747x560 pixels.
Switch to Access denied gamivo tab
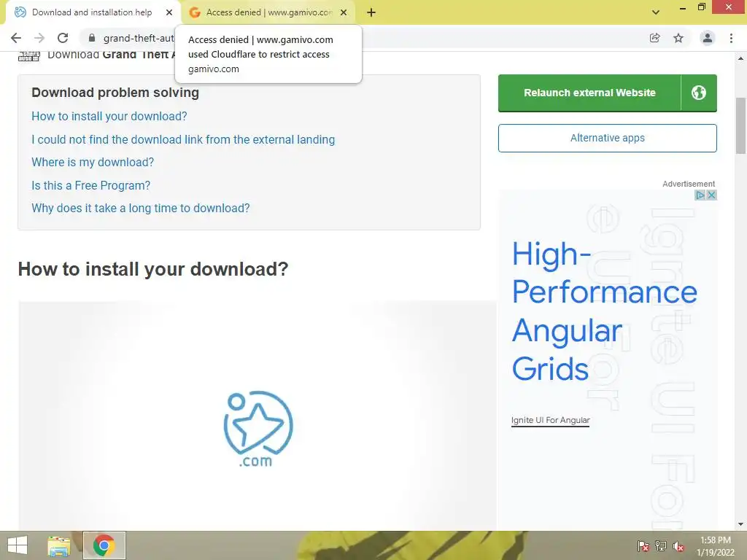point(270,12)
